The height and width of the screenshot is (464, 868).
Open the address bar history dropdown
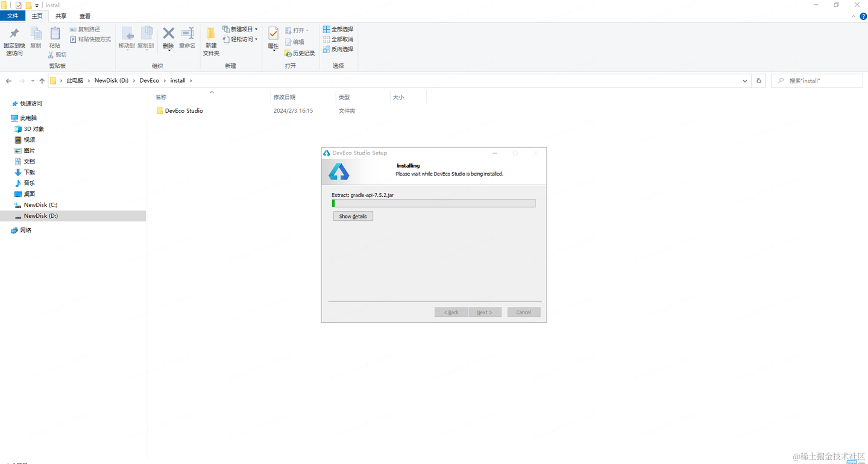[x=746, y=80]
